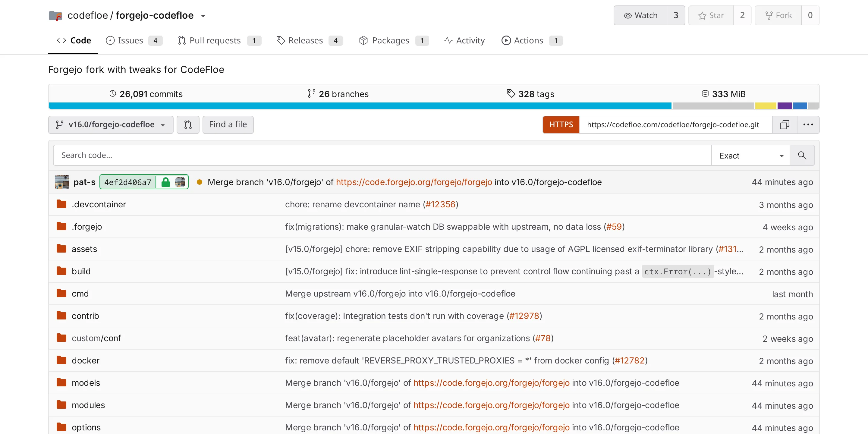Open the cmd row merge upstream commit message
Viewport: 868px width, 434px height.
(400, 294)
